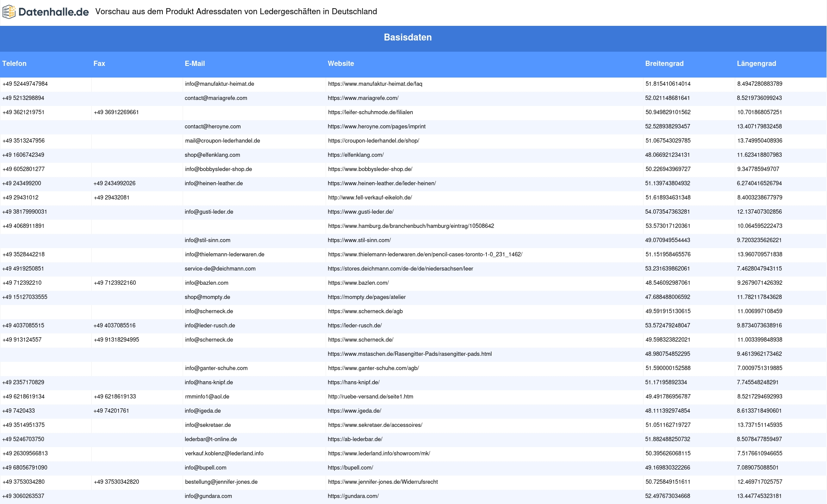Open the www.mariagrefe.com website URL

[363, 98]
